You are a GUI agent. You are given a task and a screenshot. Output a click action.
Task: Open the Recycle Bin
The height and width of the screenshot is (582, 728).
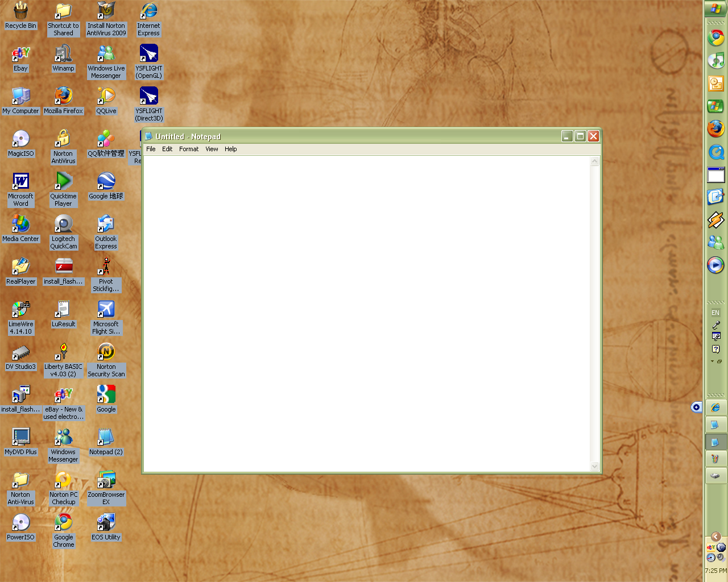[x=20, y=10]
